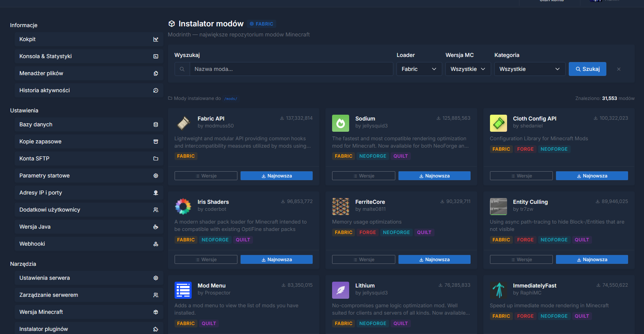Open Kokpit in the sidebar

point(88,39)
